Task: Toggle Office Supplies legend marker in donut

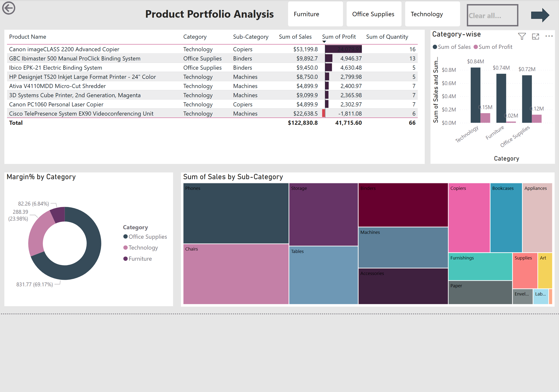Action: 125,237
